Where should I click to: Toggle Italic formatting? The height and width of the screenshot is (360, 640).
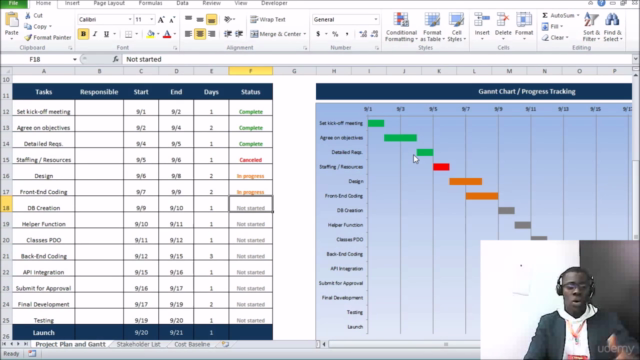pos(95,34)
